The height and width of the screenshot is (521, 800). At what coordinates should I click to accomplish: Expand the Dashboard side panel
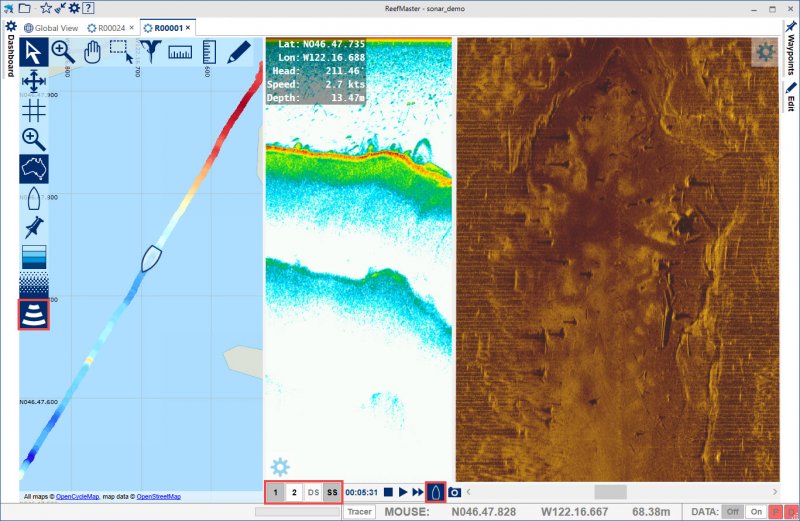[x=11, y=55]
